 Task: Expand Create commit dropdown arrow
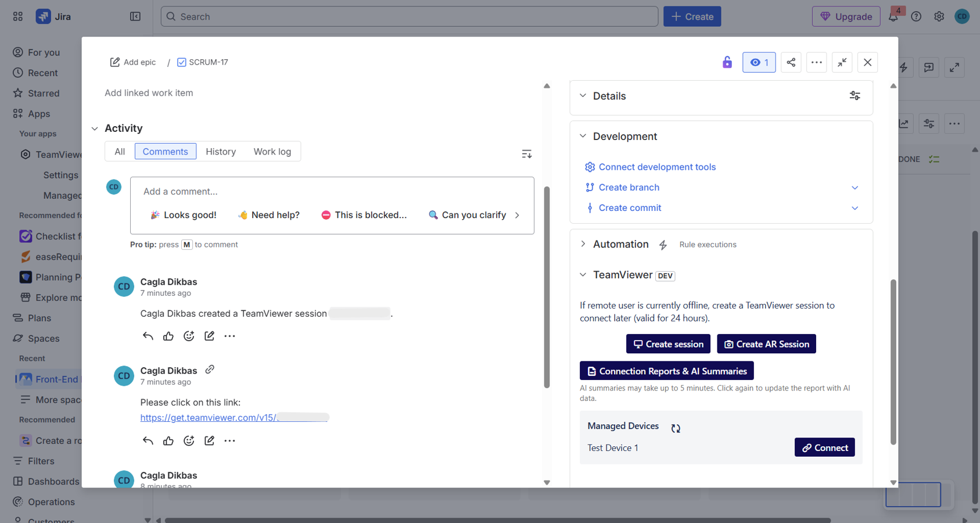click(855, 208)
